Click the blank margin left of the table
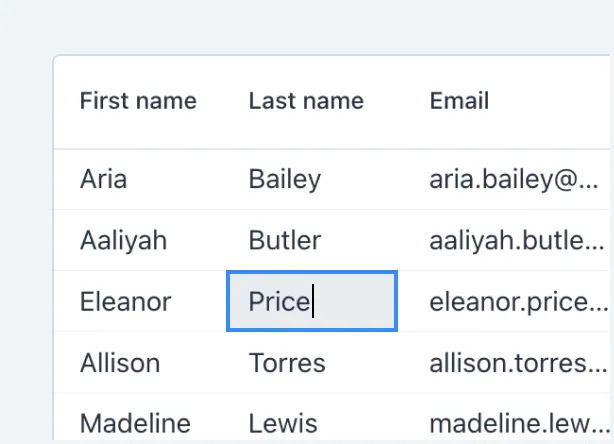Viewport: 614px width, 444px height. click(x=25, y=250)
